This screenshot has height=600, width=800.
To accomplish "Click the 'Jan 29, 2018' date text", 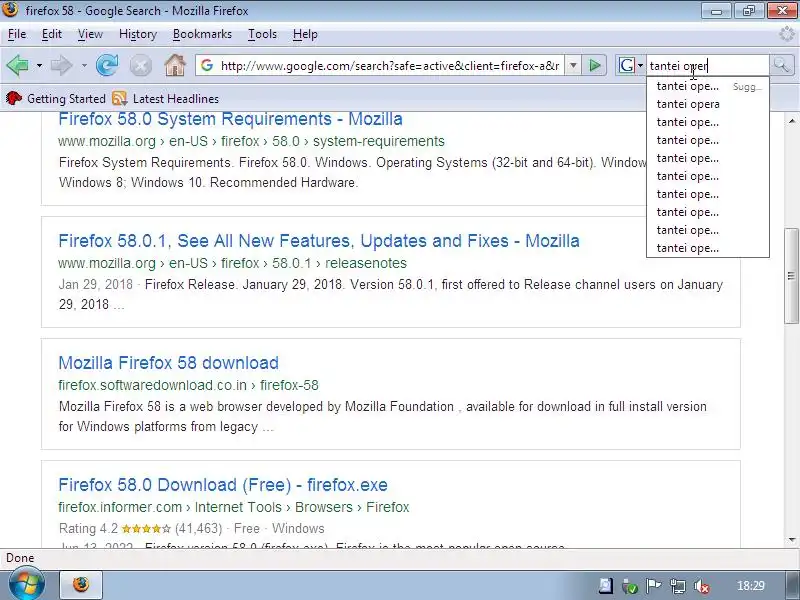I will (95, 284).
